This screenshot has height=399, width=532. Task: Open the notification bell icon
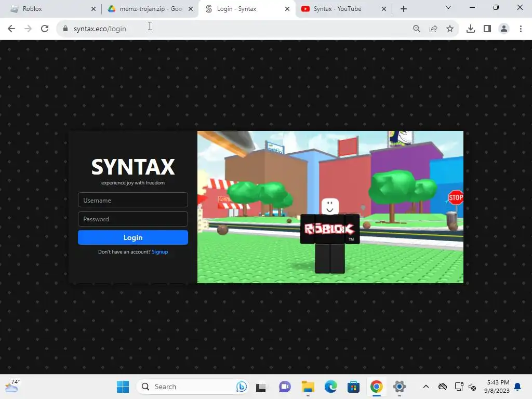(518, 387)
